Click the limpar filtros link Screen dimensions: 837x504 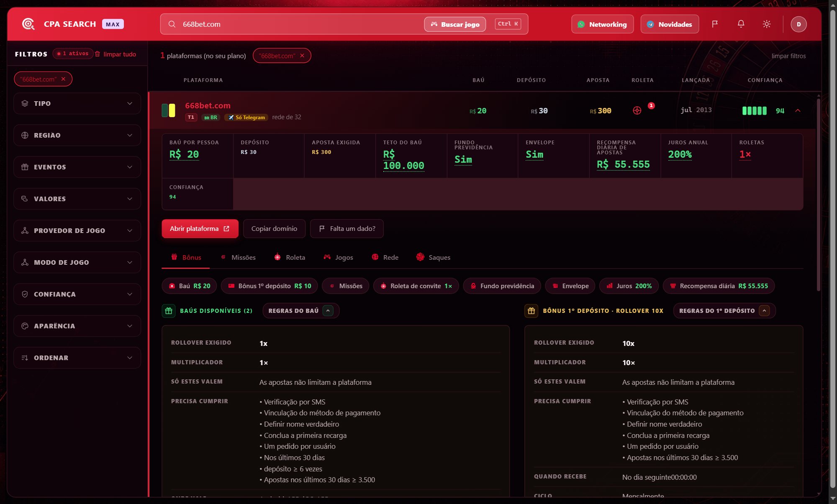pyautogui.click(x=788, y=56)
